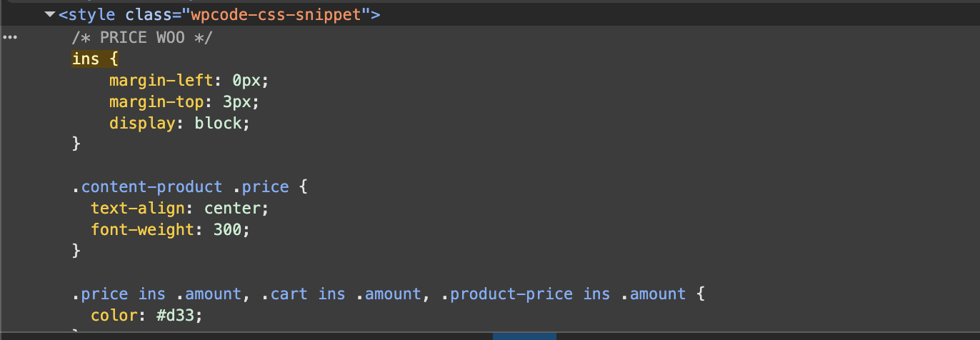
Task: Select the highlighted ins selector
Action: [86, 59]
